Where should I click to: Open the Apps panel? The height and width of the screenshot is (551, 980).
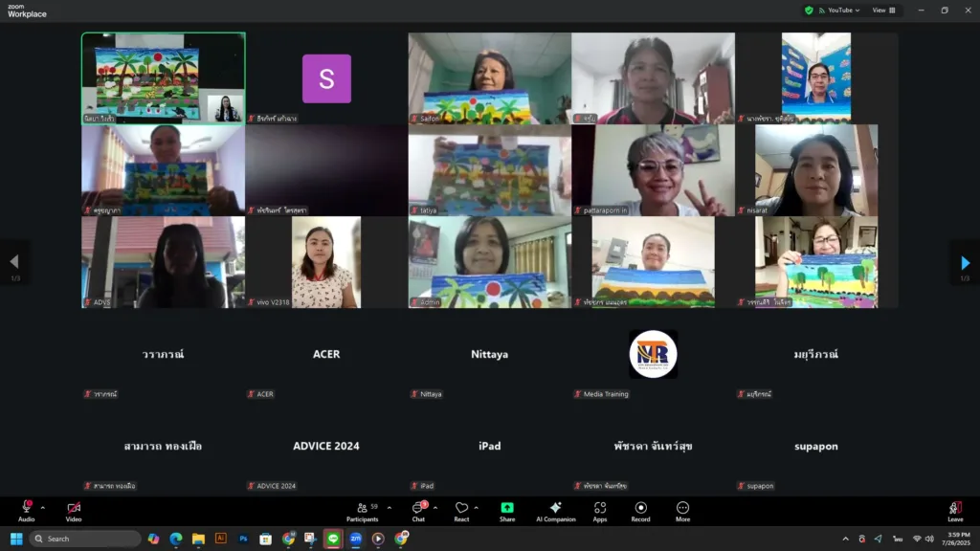[600, 511]
